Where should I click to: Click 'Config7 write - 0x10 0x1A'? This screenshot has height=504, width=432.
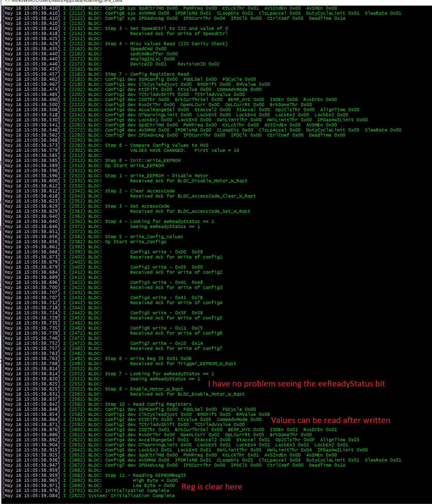pyautogui.click(x=166, y=343)
